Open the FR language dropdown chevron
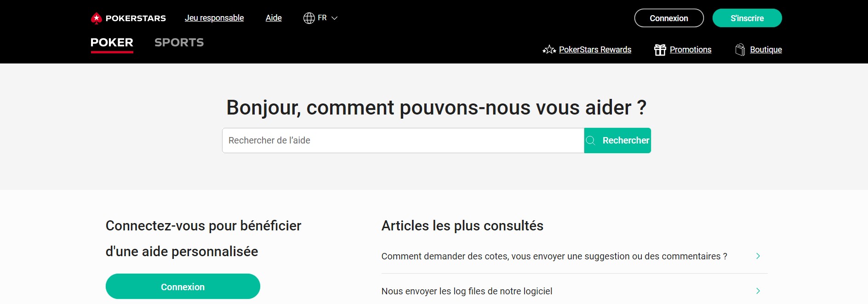 tap(335, 18)
